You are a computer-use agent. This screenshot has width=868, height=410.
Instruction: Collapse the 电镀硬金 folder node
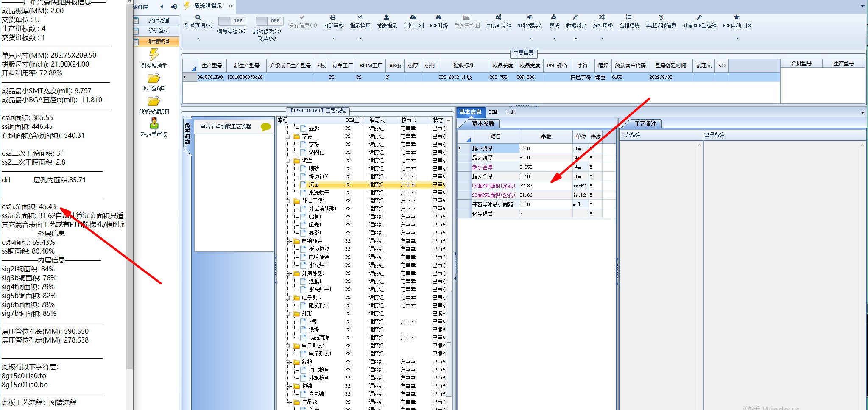288,241
